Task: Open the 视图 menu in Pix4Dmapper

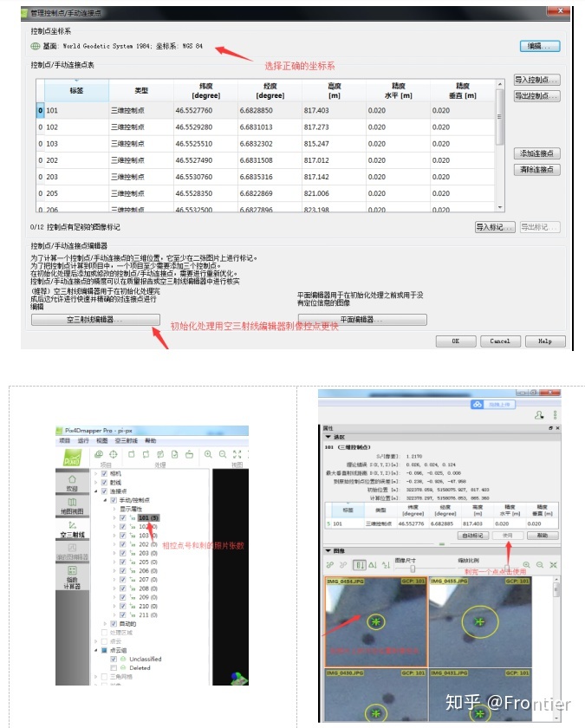Action: [101, 440]
